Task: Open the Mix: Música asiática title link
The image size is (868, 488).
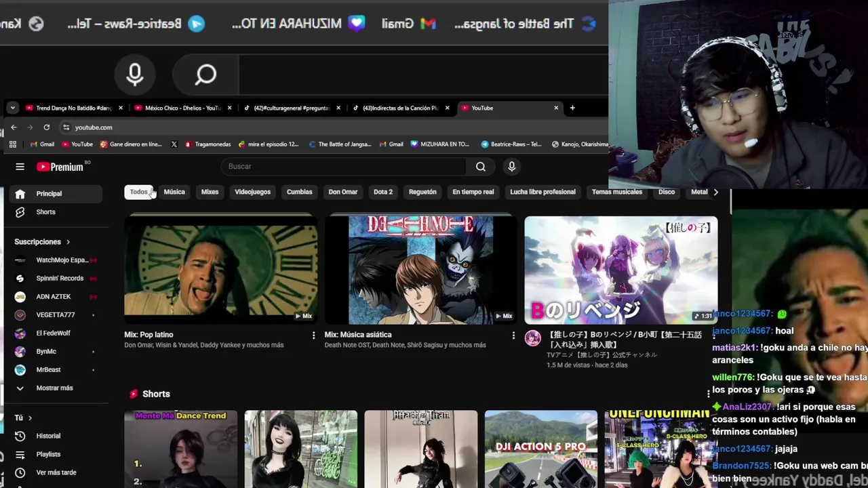Action: (x=358, y=335)
